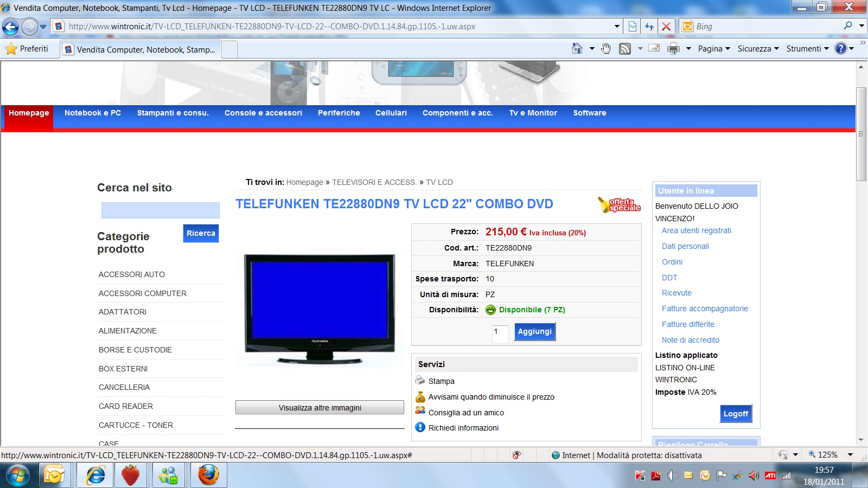Expand the command bar overflow chevron

(863, 43)
